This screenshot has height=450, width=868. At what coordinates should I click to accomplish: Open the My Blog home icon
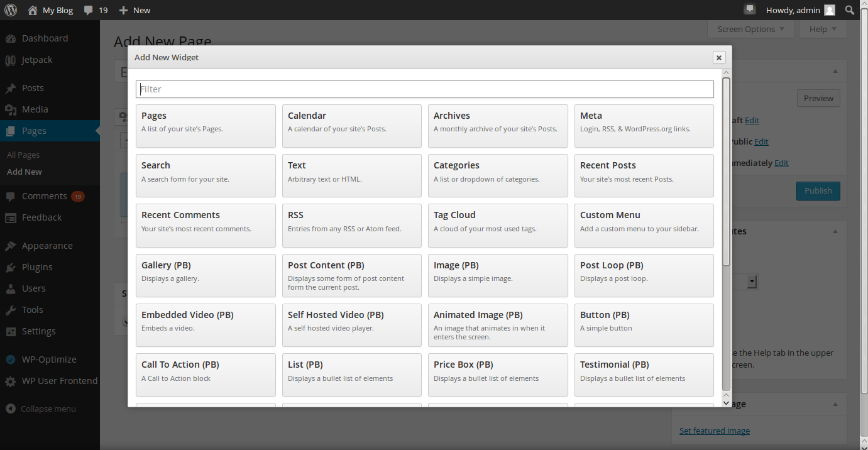tap(33, 10)
